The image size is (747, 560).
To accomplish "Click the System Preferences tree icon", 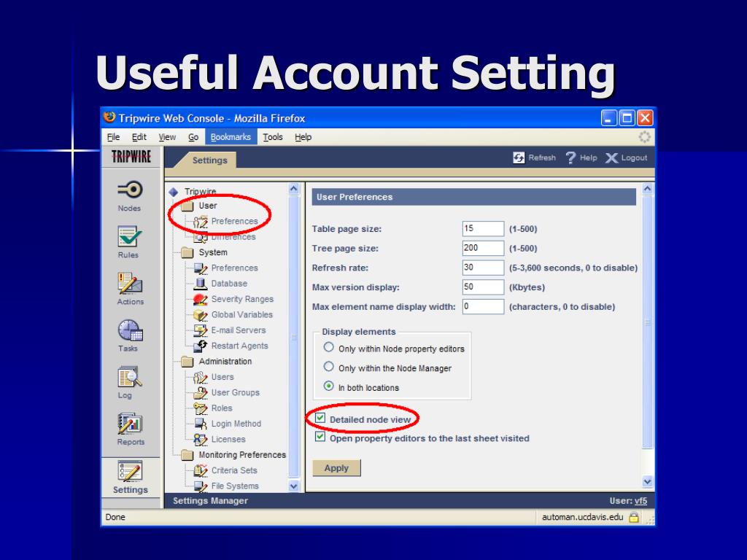I will point(201,268).
